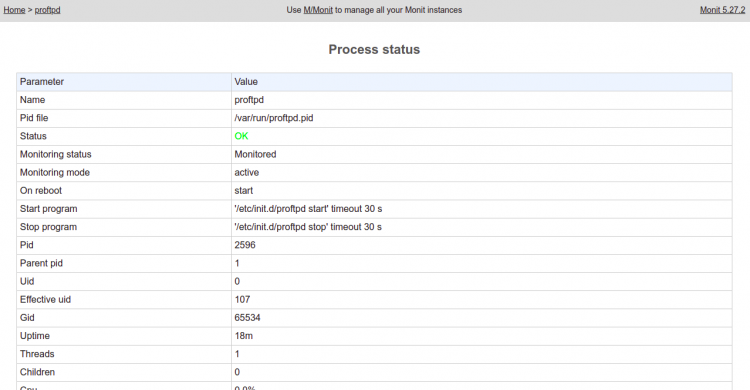
Task: Select the Effective uid label
Action: (x=45, y=300)
